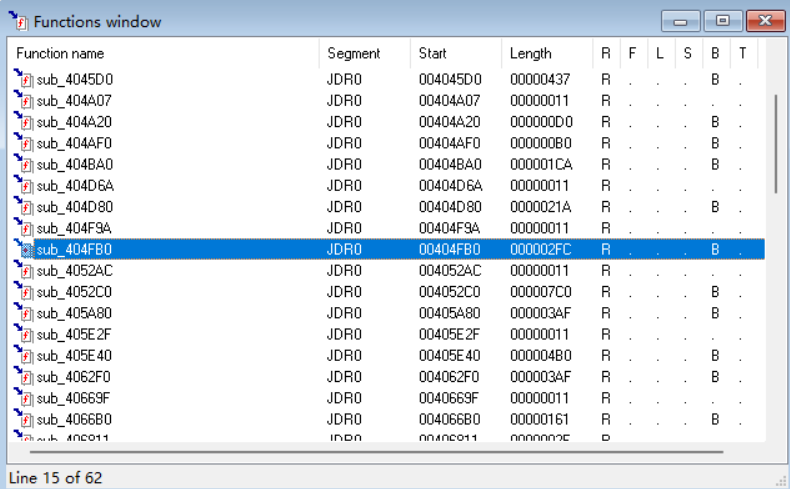Viewport: 790px width, 489px height.
Task: Select function sub_404BA0 name
Action: 75,164
